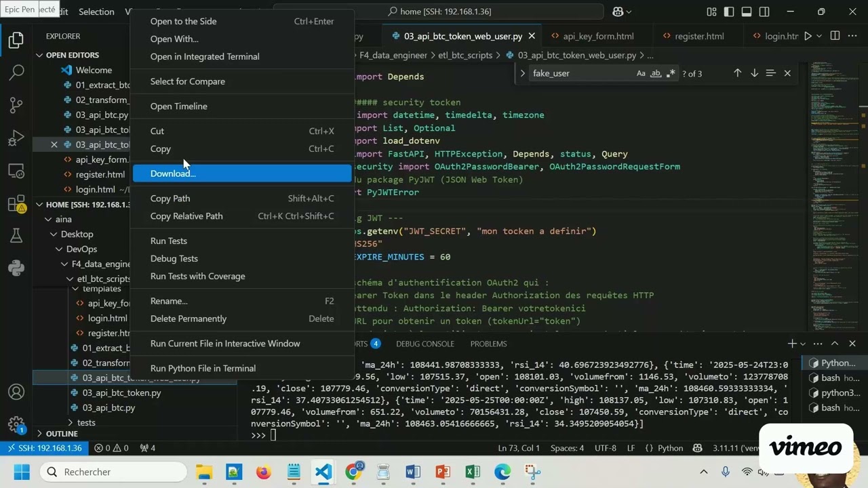Open the PROBLEMS panel tab
Image resolution: width=868 pixels, height=488 pixels.
488,344
